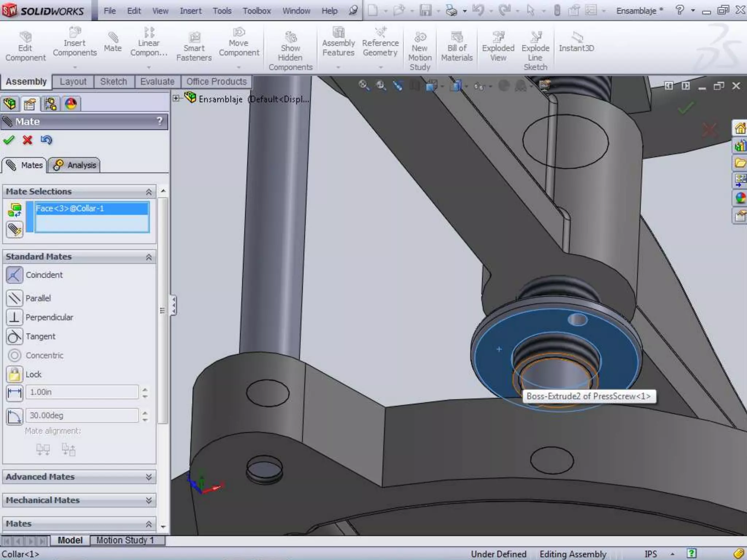Toggle the Parallel mate option
This screenshot has height=560, width=747.
click(x=15, y=298)
